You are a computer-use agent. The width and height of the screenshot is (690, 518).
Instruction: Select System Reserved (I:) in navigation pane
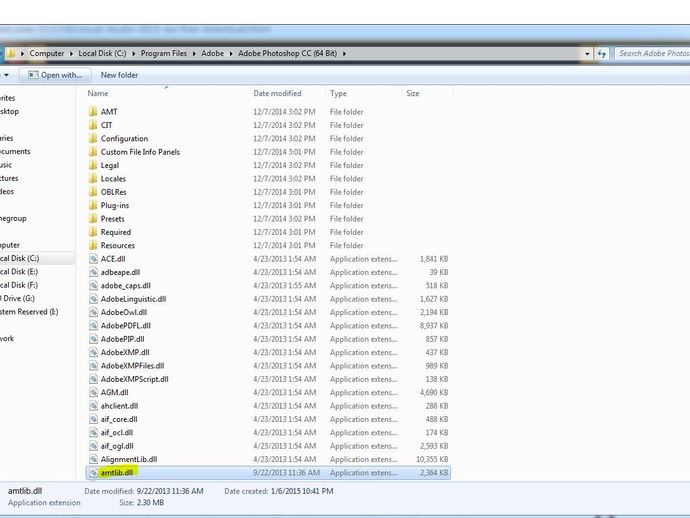pyautogui.click(x=29, y=312)
